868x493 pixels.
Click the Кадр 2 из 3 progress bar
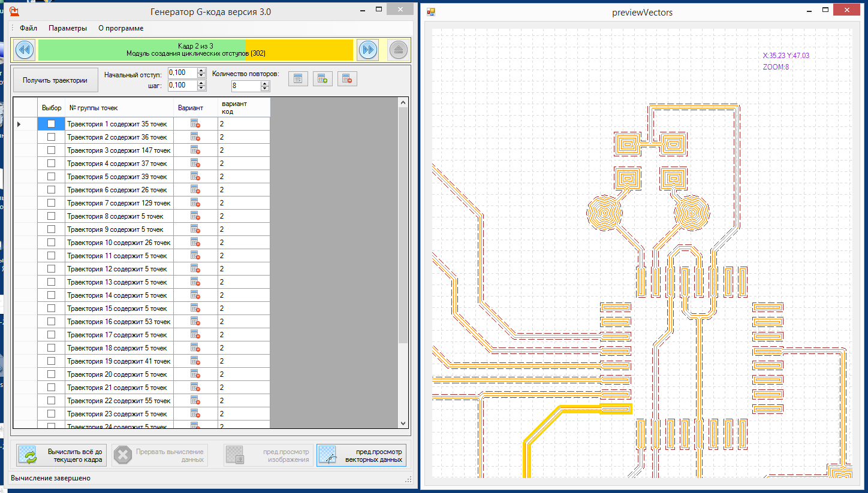pos(195,50)
